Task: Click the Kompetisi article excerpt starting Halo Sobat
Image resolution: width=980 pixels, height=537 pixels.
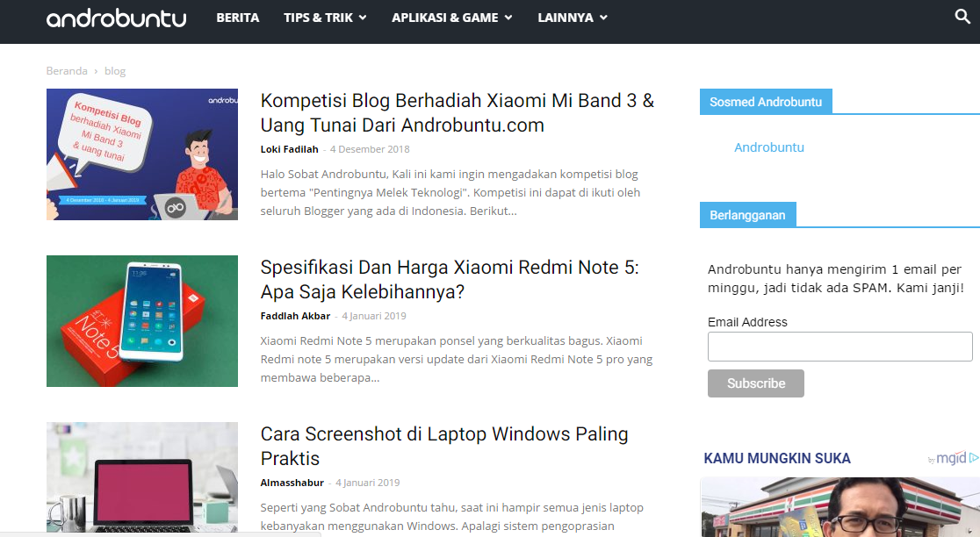Action: [x=450, y=192]
